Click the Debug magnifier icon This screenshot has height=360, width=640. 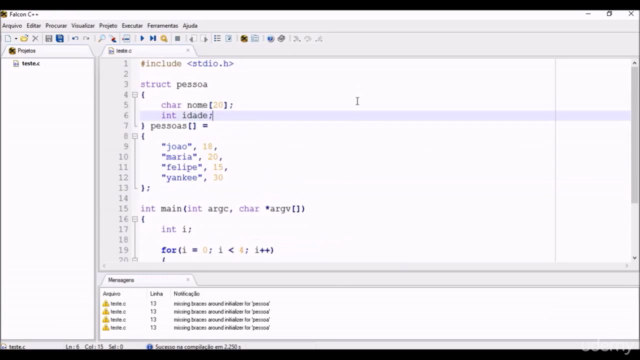coord(164,38)
